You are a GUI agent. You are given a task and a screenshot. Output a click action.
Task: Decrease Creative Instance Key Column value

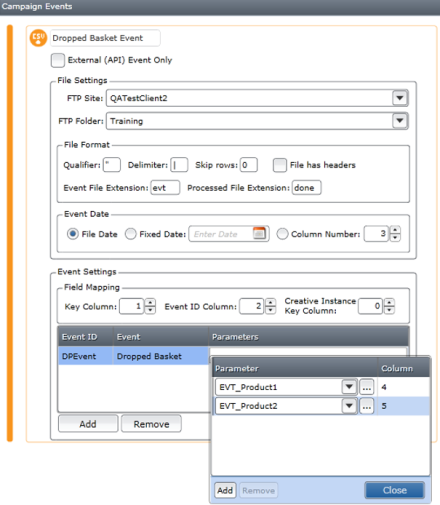(389, 310)
